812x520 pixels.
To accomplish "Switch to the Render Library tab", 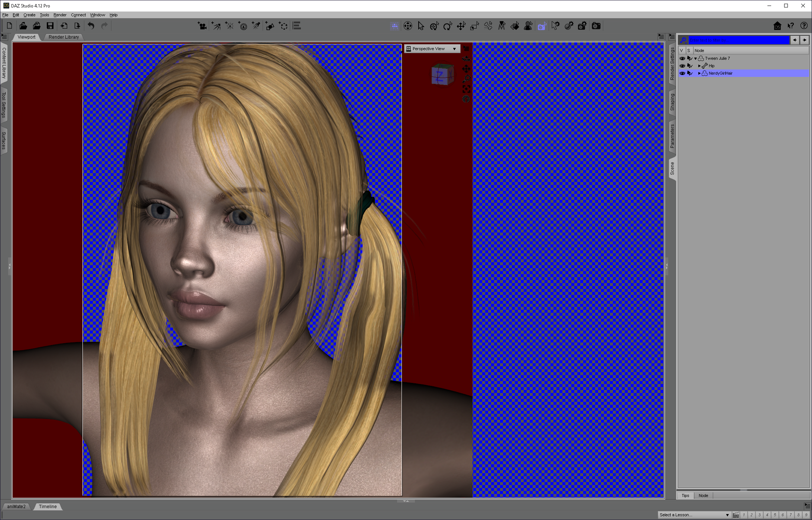I will click(64, 37).
